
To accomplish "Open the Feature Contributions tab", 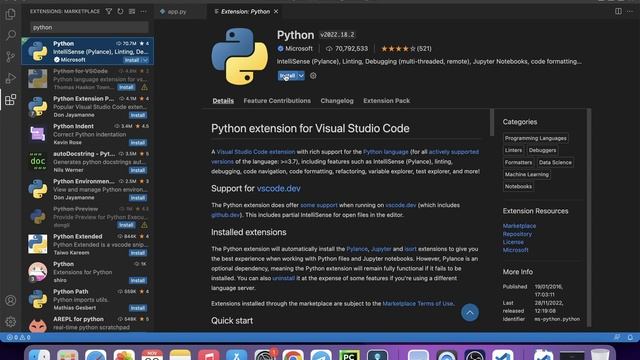I will pos(277,101).
